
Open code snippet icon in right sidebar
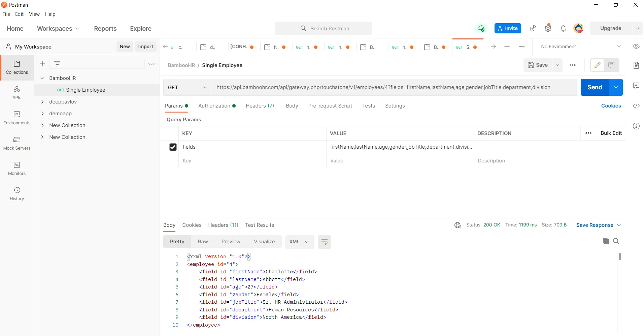tap(636, 106)
